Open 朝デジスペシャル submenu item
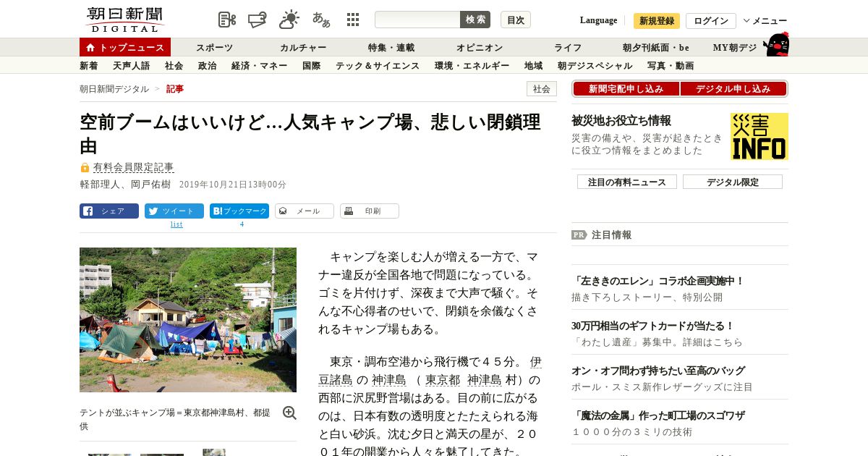 [x=595, y=66]
